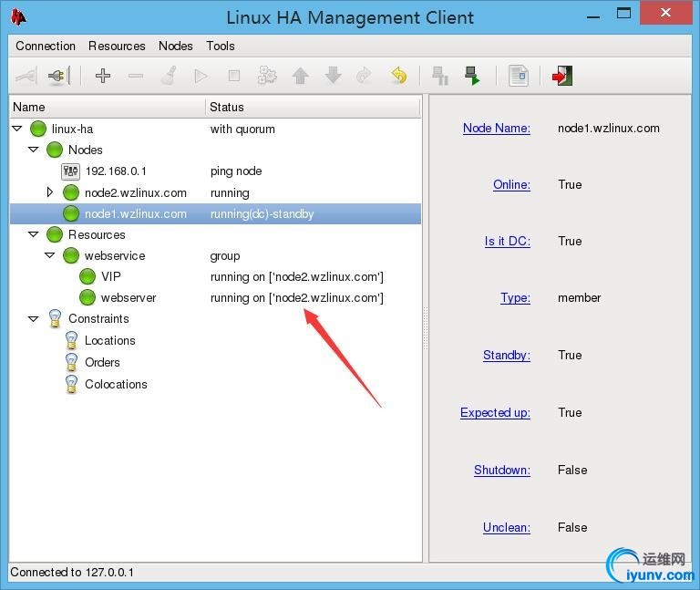Click the Expected up link
The image size is (700, 590).
click(x=495, y=412)
